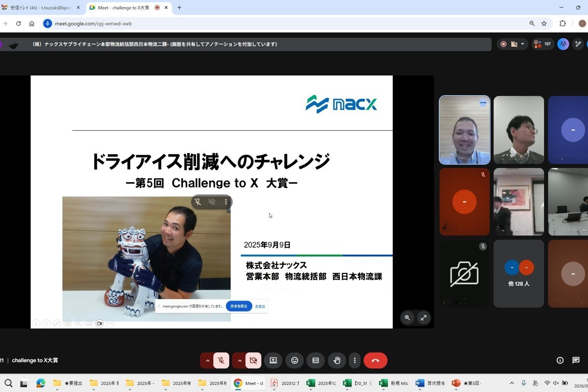The height and width of the screenshot is (392, 588).
Task: Leave the call with red hang-up button
Action: click(x=375, y=360)
